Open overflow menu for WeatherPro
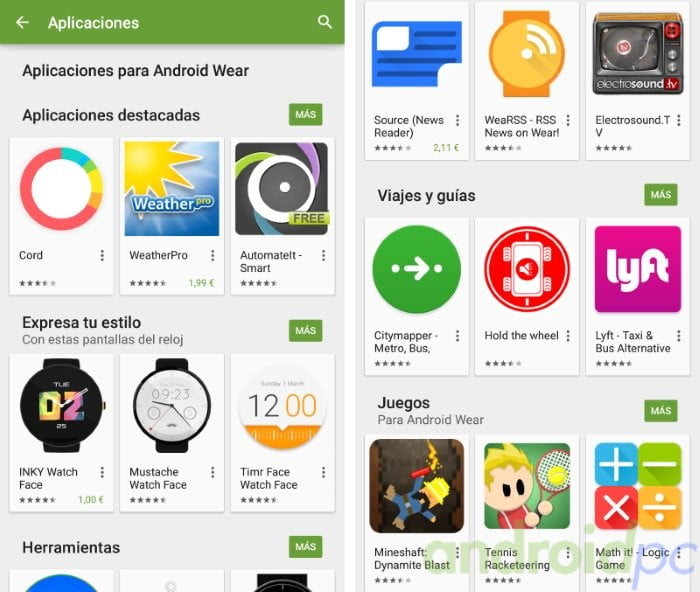This screenshot has height=592, width=700. [x=212, y=255]
